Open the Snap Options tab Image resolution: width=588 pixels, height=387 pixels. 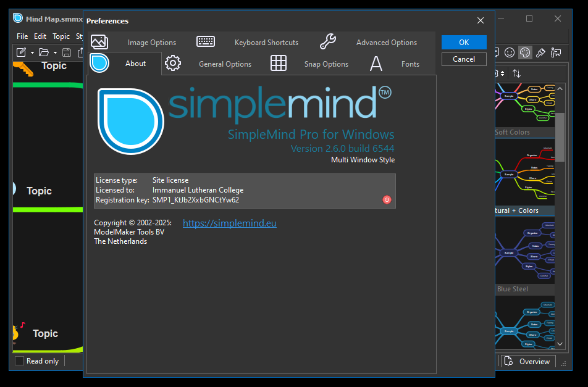click(310, 64)
